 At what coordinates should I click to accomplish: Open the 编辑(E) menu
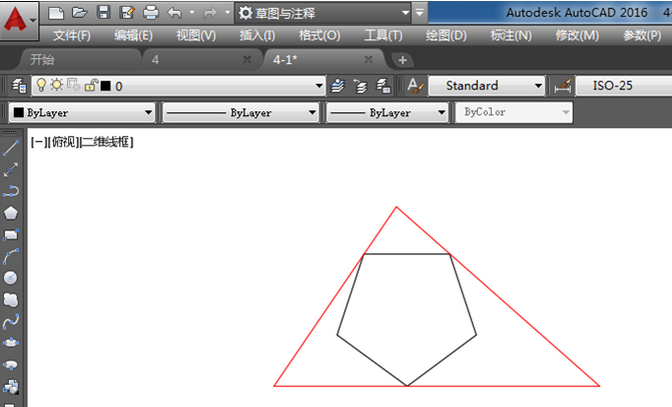click(x=133, y=35)
